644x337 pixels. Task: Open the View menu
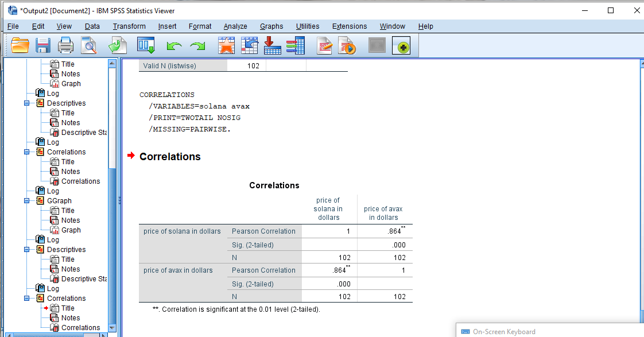pyautogui.click(x=64, y=26)
